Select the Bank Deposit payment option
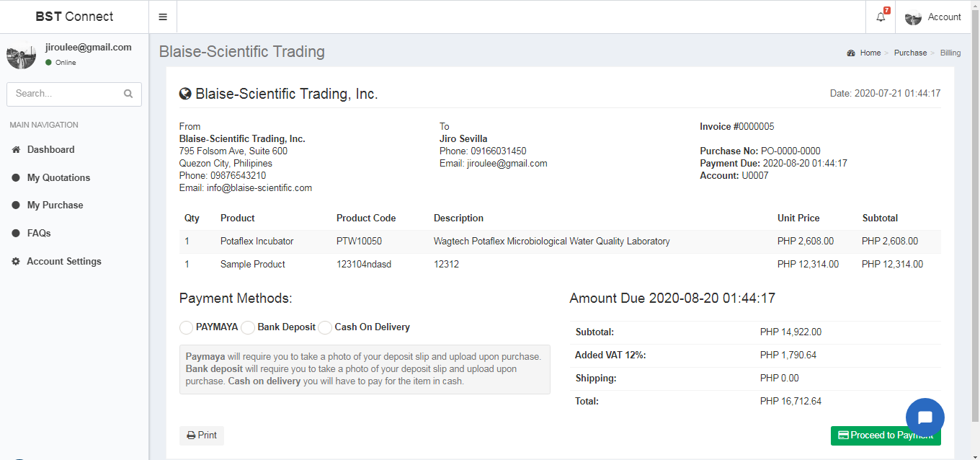 pos(248,327)
